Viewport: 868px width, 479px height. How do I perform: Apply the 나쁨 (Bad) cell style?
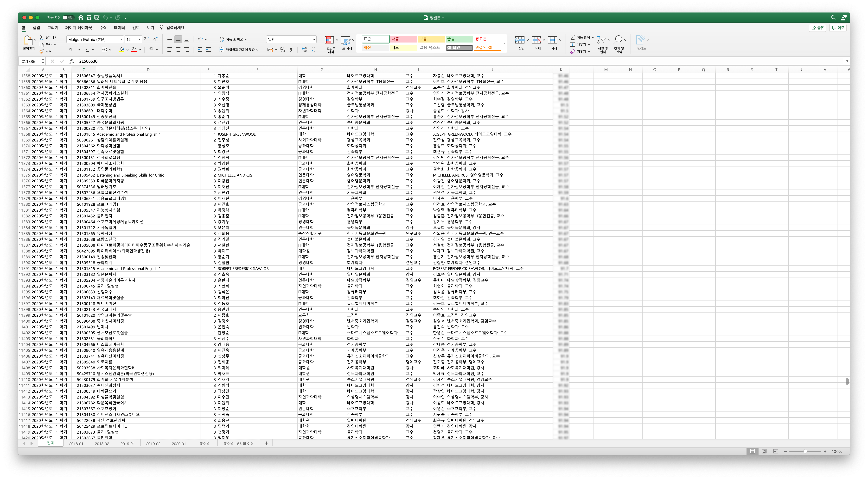[403, 39]
